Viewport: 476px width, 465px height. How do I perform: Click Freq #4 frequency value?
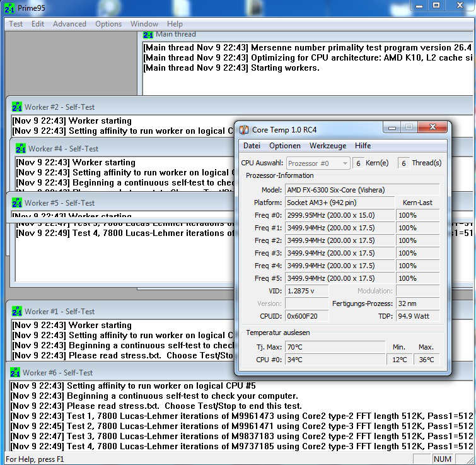339,266
